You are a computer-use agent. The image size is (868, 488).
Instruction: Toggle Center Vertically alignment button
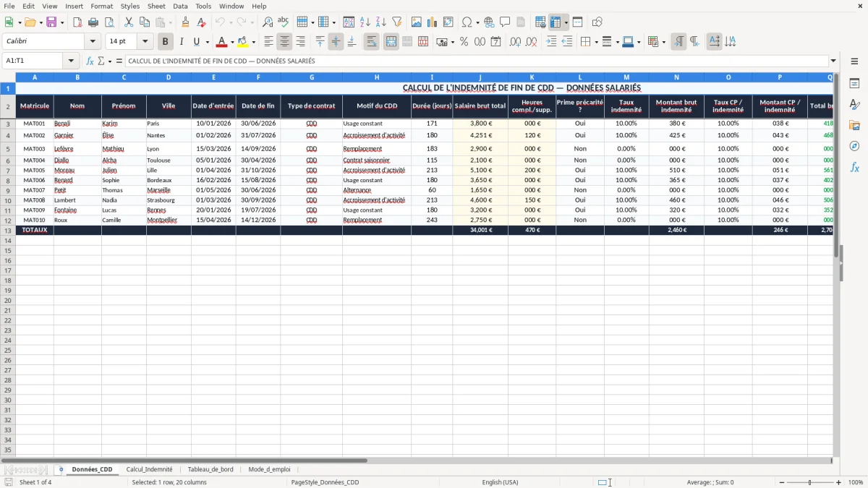336,42
